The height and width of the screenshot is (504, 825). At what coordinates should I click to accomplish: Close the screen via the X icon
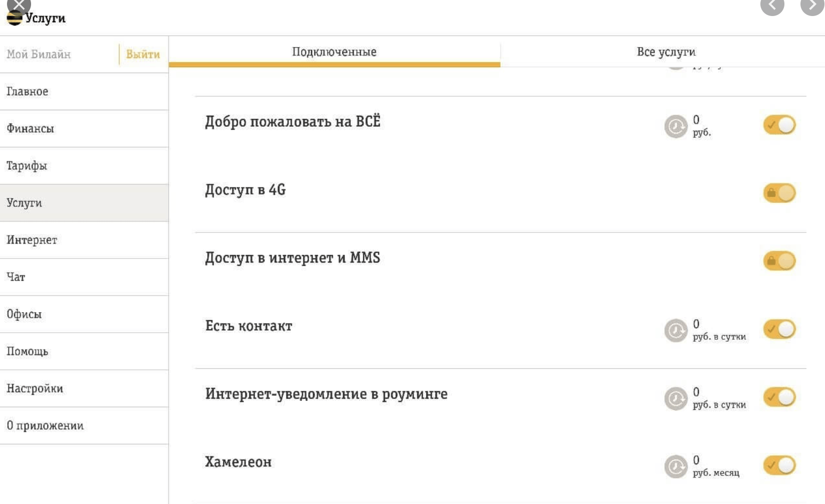[19, 6]
